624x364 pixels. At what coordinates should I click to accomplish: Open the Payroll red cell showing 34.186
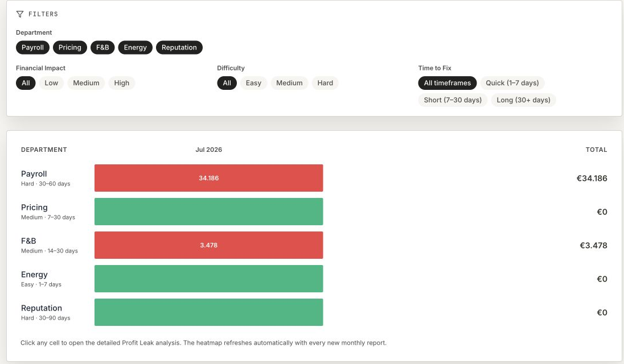tap(208, 178)
